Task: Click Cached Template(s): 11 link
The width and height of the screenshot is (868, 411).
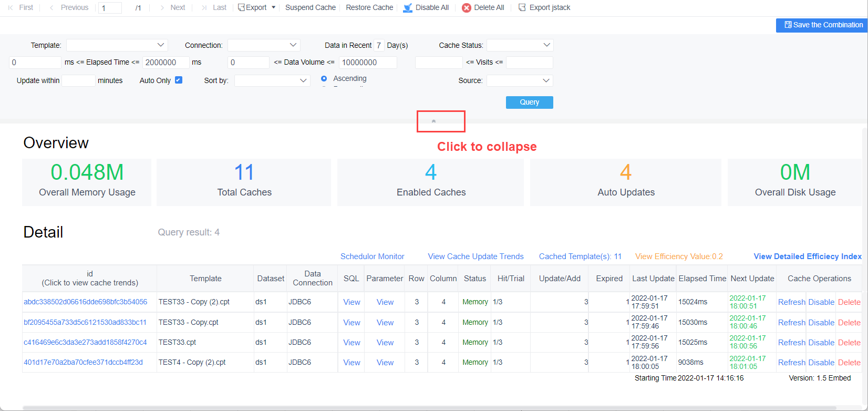Action: 581,256
